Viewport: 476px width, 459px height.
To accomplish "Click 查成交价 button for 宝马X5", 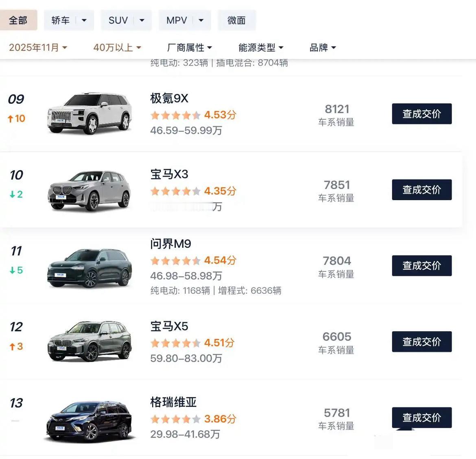I will point(421,342).
